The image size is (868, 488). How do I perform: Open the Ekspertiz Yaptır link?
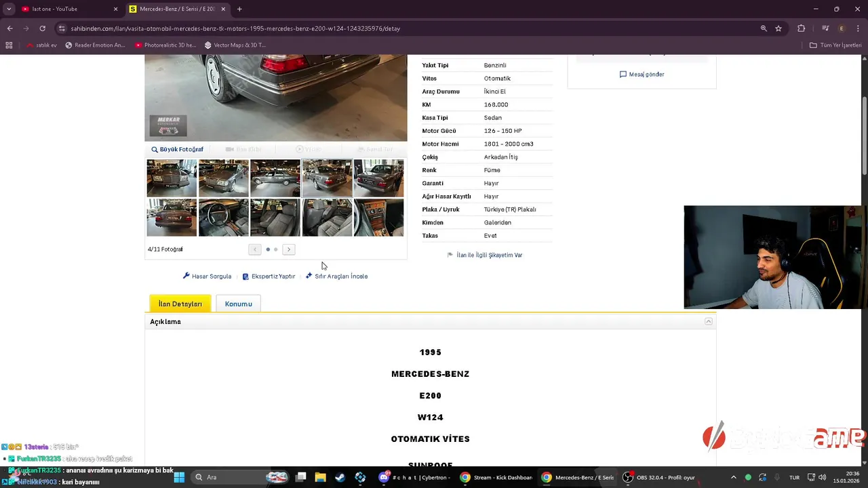pyautogui.click(x=269, y=277)
